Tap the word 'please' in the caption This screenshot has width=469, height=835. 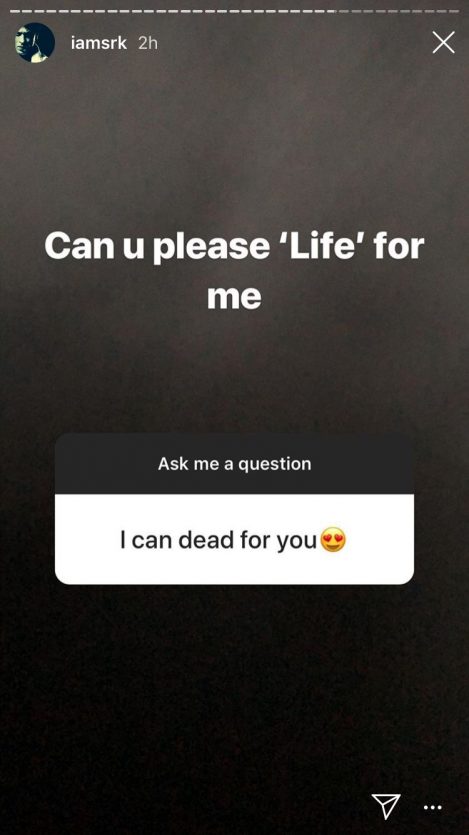coord(211,248)
